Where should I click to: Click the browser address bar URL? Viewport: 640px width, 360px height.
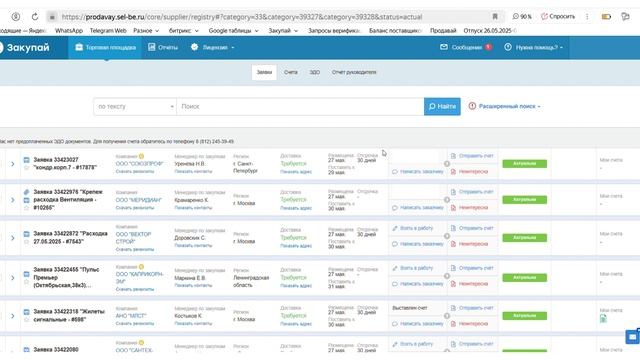[242, 17]
